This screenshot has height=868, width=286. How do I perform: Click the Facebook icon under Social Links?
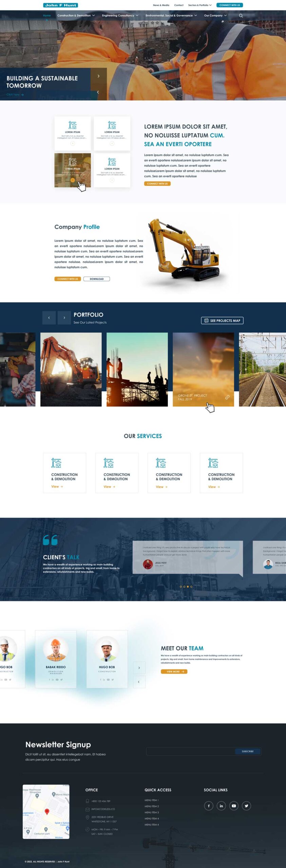tap(209, 806)
